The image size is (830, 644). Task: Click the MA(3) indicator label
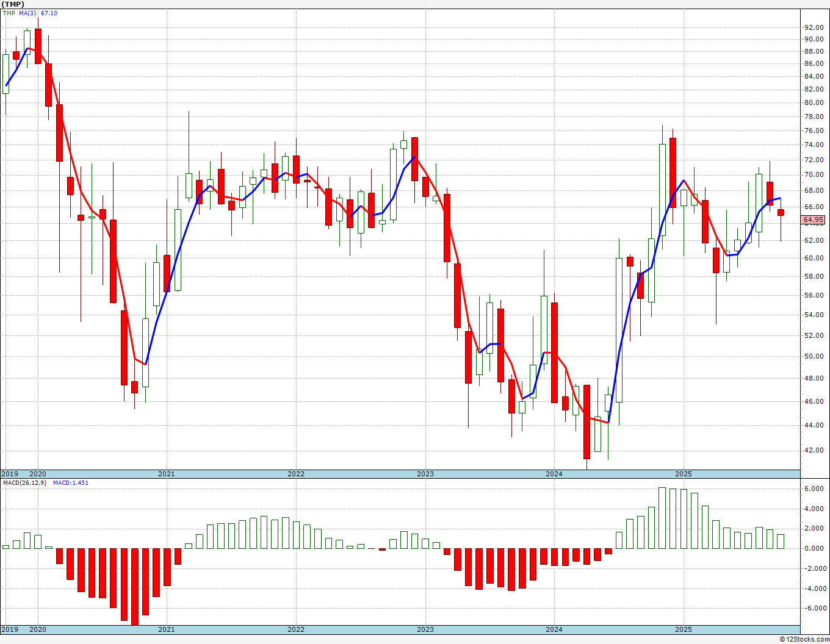[26, 13]
